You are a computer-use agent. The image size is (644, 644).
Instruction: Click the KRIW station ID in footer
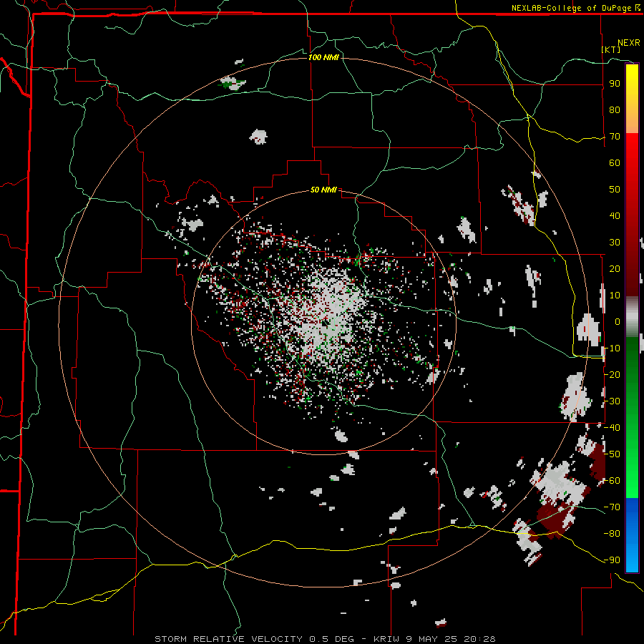pyautogui.click(x=388, y=639)
